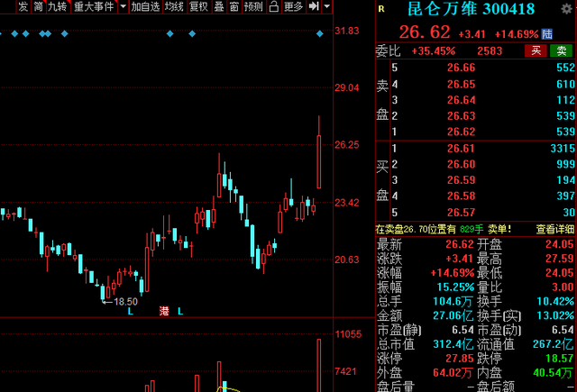Screen dimensions: 577x392
Task: Select the buy level 5 price 26.57
Action: click(461, 213)
